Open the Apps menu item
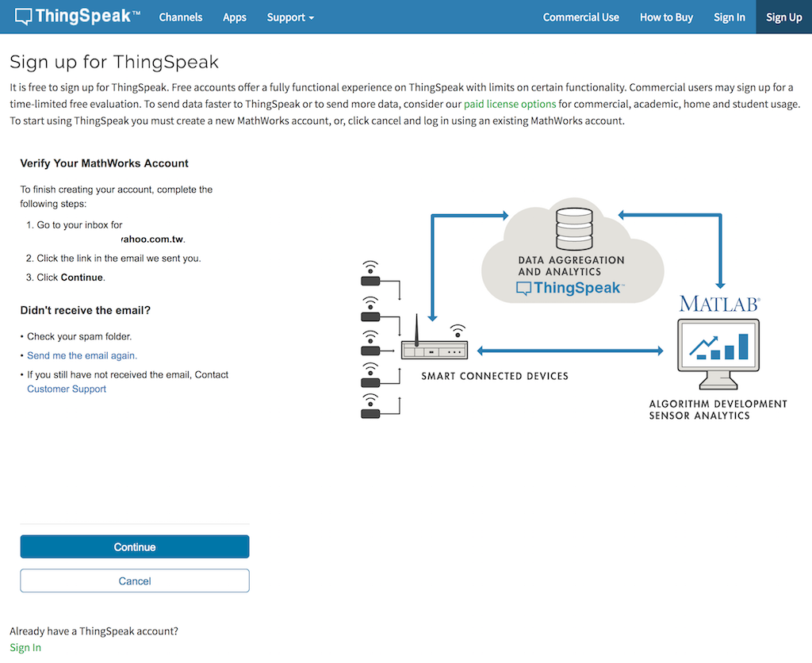Image resolution: width=812 pixels, height=663 pixels. click(x=235, y=17)
